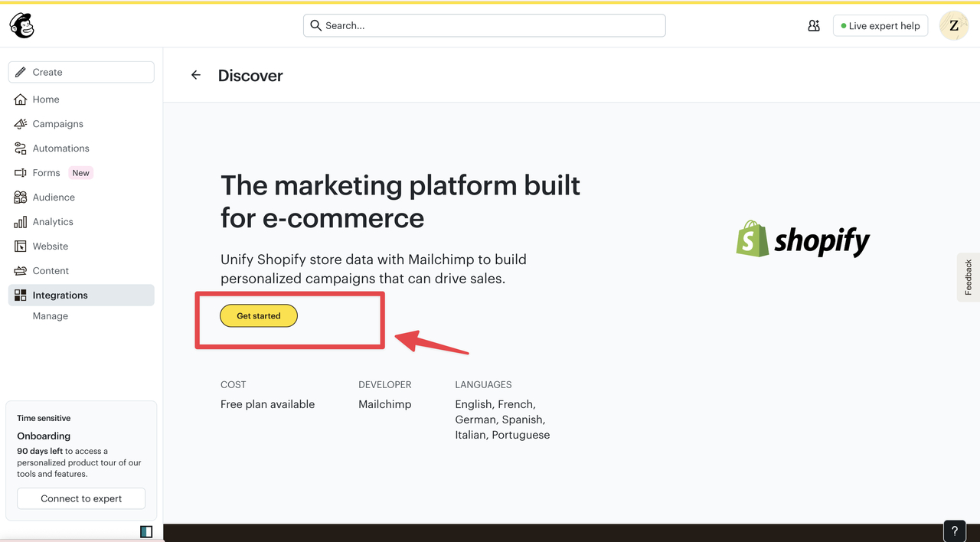Click the Get started button
This screenshot has width=980, height=542.
(x=258, y=315)
